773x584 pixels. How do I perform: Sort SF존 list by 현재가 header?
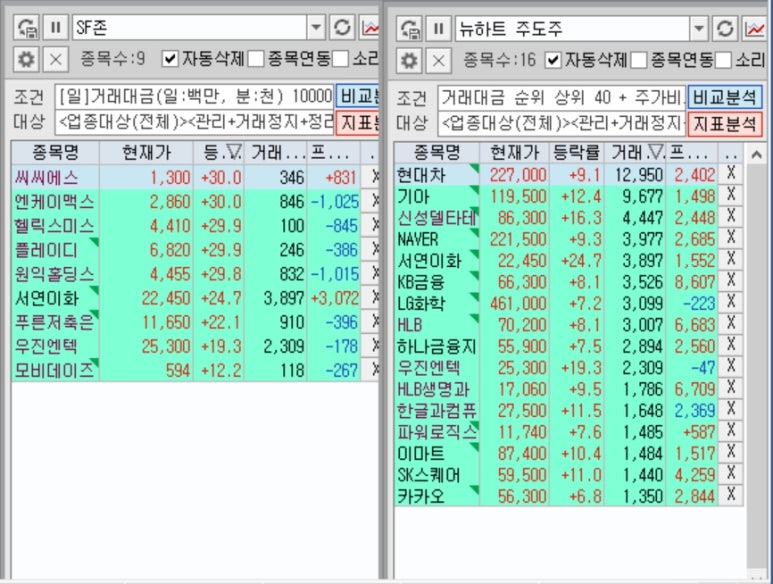coord(146,152)
